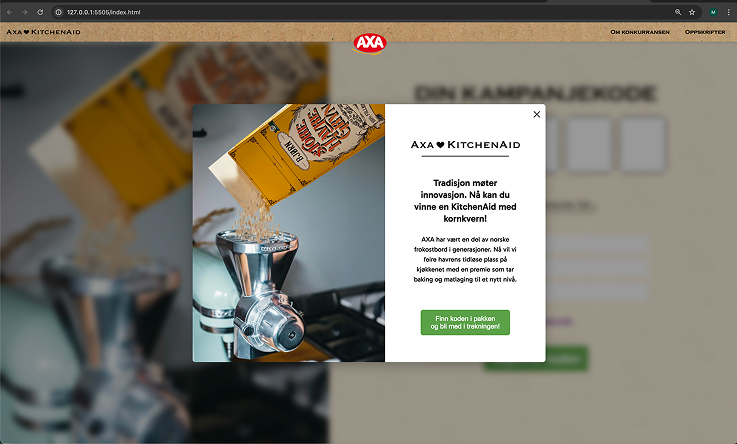737x444 pixels.
Task: Click the AXA KitchenAid logo inside popup
Action: point(465,145)
